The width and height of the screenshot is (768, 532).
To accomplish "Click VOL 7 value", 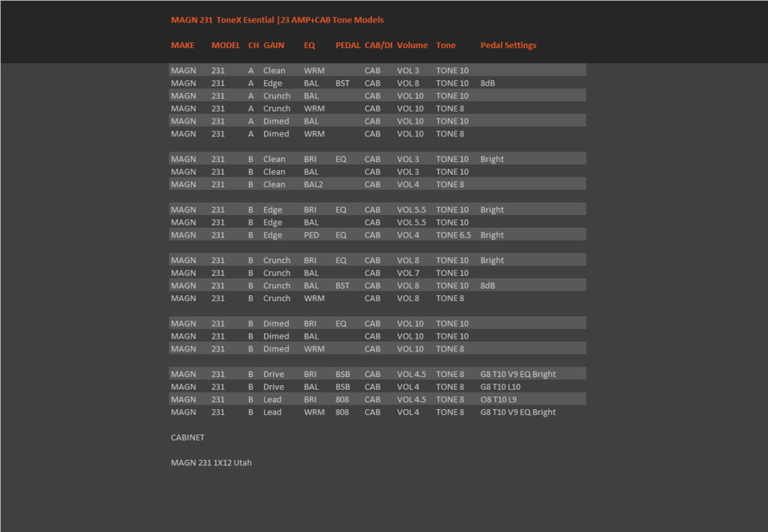I will (x=408, y=273).
